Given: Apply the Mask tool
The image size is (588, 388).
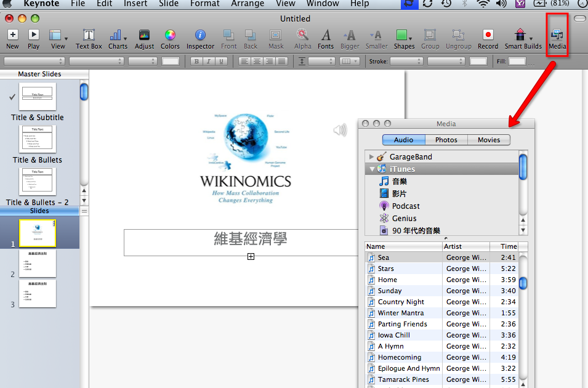Looking at the screenshot, I should pos(276,39).
